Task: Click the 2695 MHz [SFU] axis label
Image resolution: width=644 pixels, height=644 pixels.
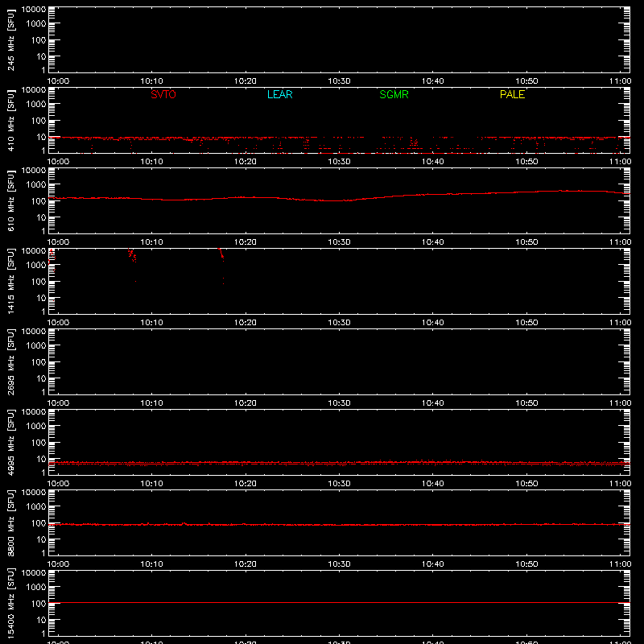Action: 10,361
